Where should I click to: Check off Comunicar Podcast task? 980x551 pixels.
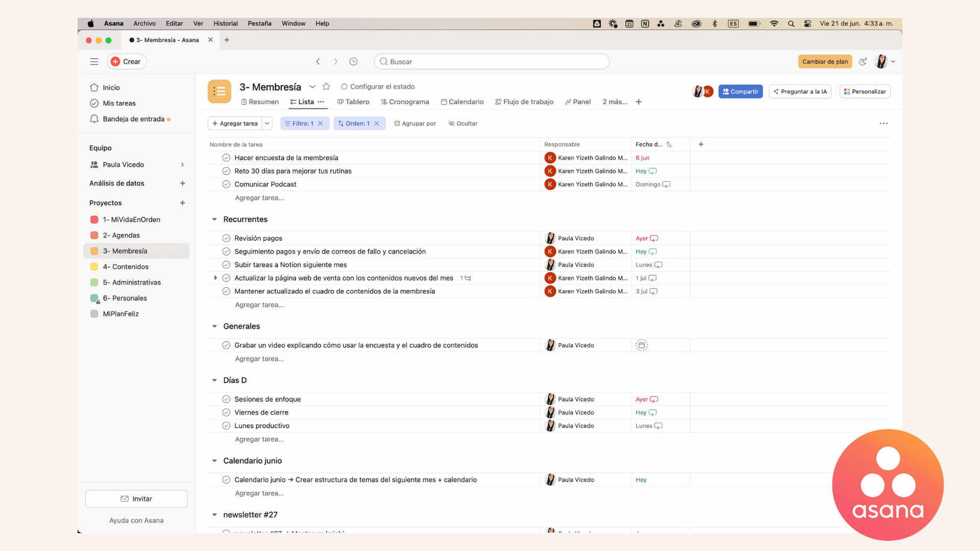(x=226, y=184)
